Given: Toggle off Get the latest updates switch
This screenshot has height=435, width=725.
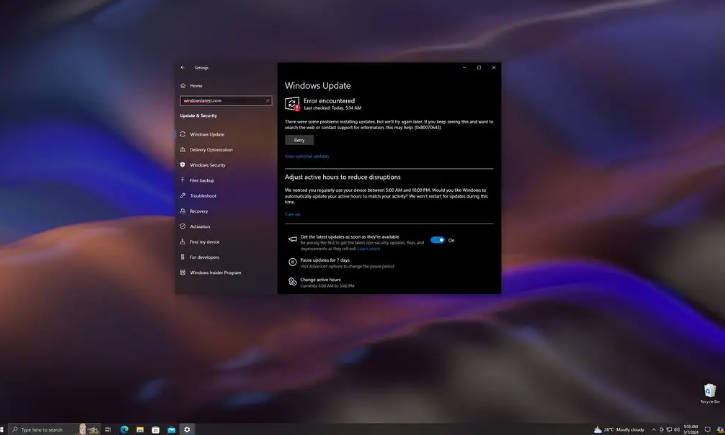Looking at the screenshot, I should 437,240.
